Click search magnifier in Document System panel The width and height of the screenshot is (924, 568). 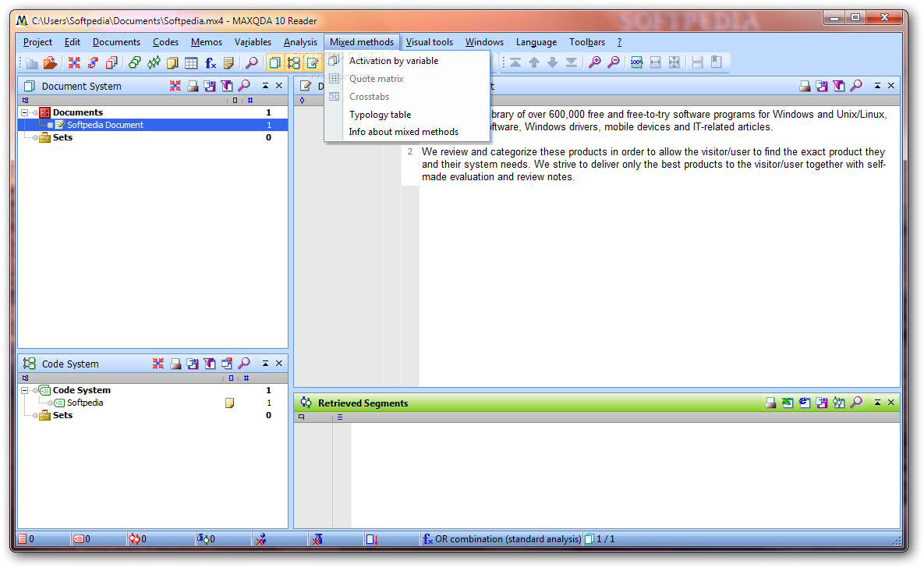(x=244, y=86)
